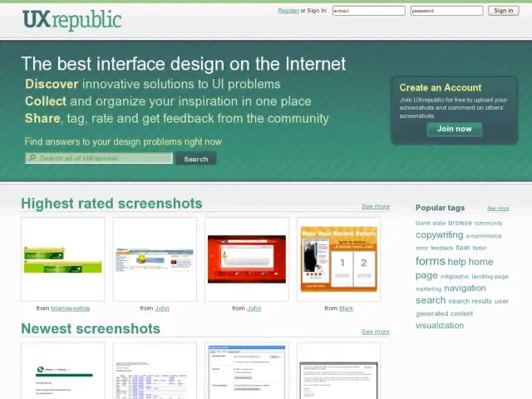Open green banner screenshot from briansweeting
The width and height of the screenshot is (532, 399).
(x=63, y=259)
